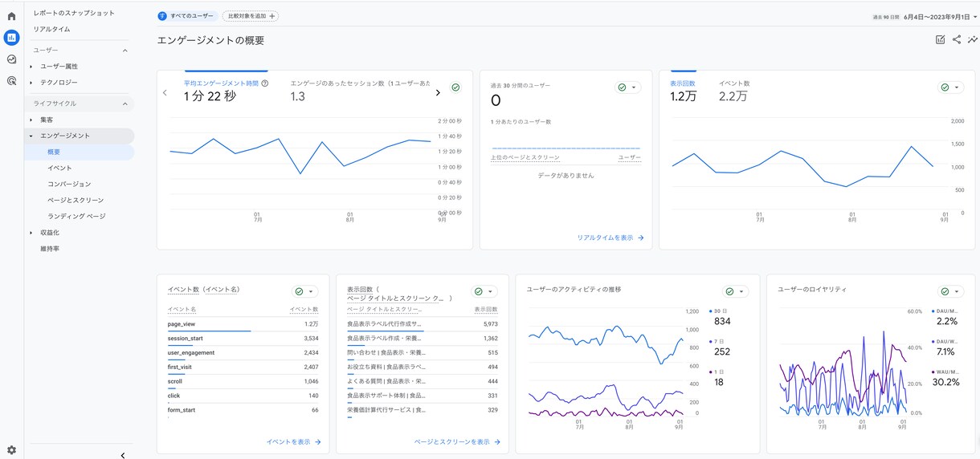Click the リアルタイムを表示 link

click(x=610, y=238)
